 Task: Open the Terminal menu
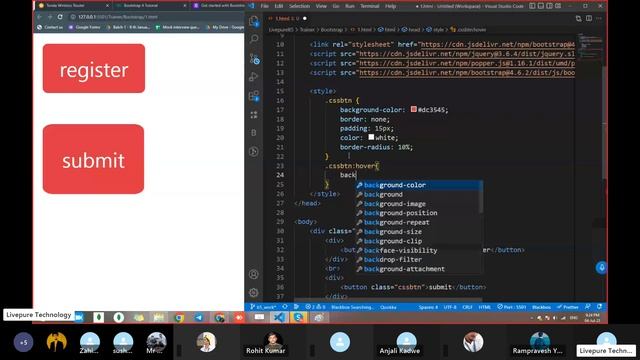(x=369, y=6)
